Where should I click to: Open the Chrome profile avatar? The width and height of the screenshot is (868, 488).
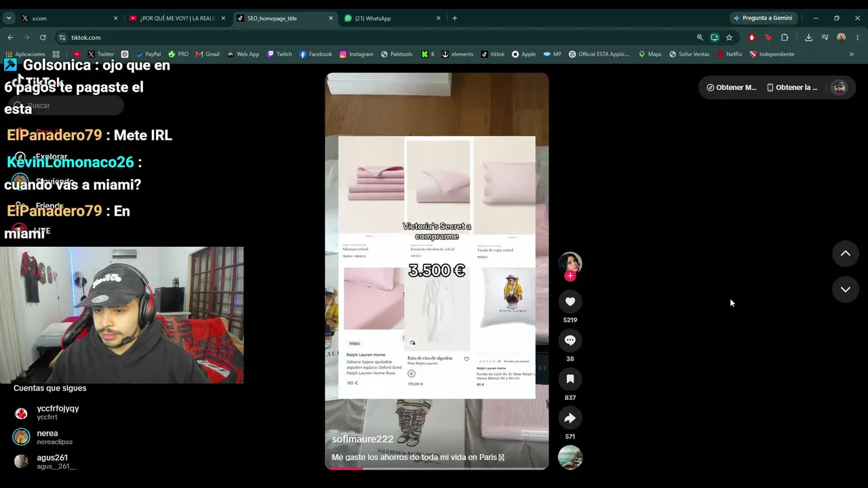click(x=842, y=37)
